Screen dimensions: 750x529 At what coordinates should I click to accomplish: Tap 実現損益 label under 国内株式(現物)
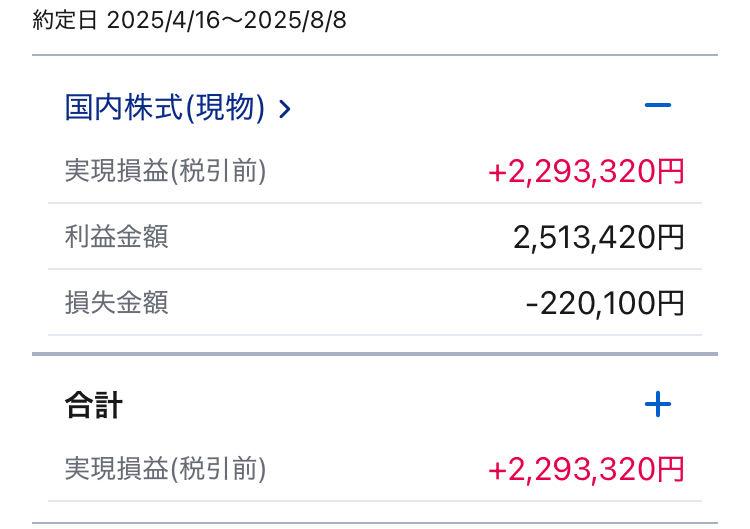(x=116, y=171)
